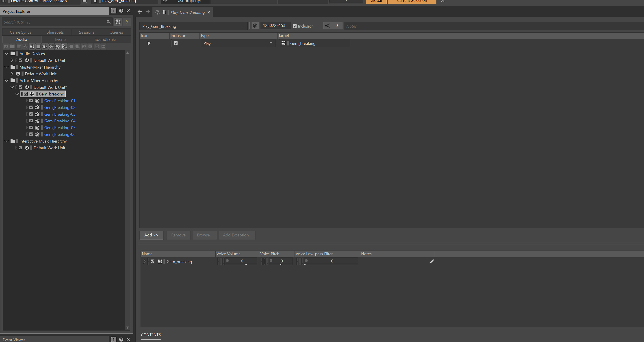644x342 pixels.
Task: Click the Voice Volume slider for Gem_breaking
Action: click(241, 261)
